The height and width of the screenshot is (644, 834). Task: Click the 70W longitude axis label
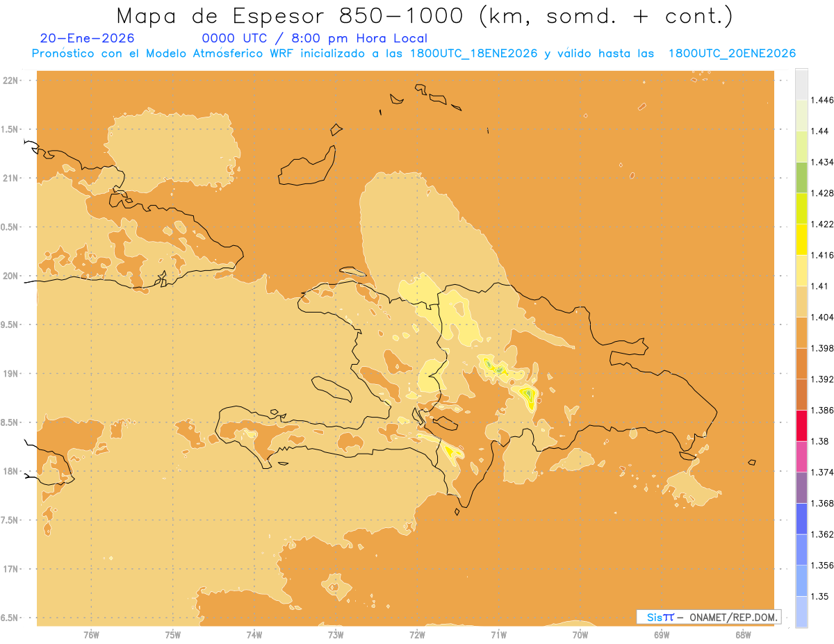pyautogui.click(x=580, y=634)
